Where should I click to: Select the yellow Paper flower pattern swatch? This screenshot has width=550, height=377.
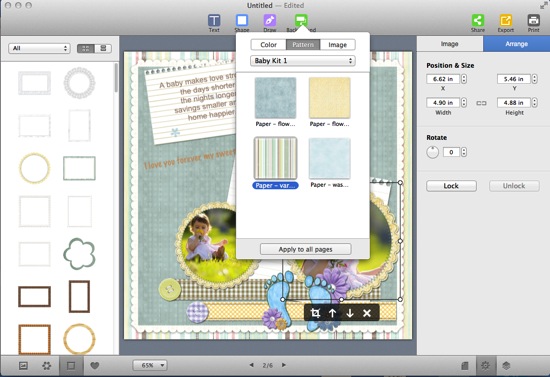click(329, 98)
